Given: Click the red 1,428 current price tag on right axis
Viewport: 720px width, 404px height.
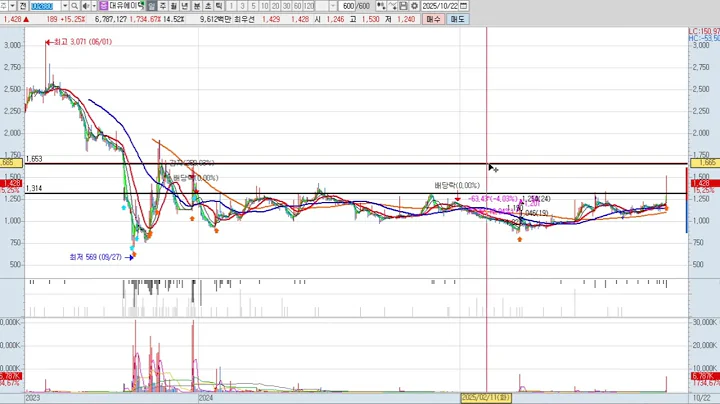Looking at the screenshot, I should tap(705, 183).
